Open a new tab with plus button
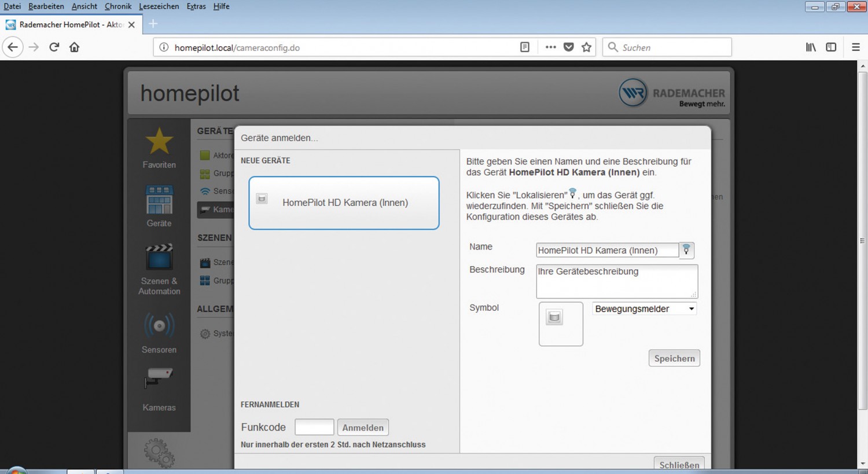868x474 pixels. [153, 24]
